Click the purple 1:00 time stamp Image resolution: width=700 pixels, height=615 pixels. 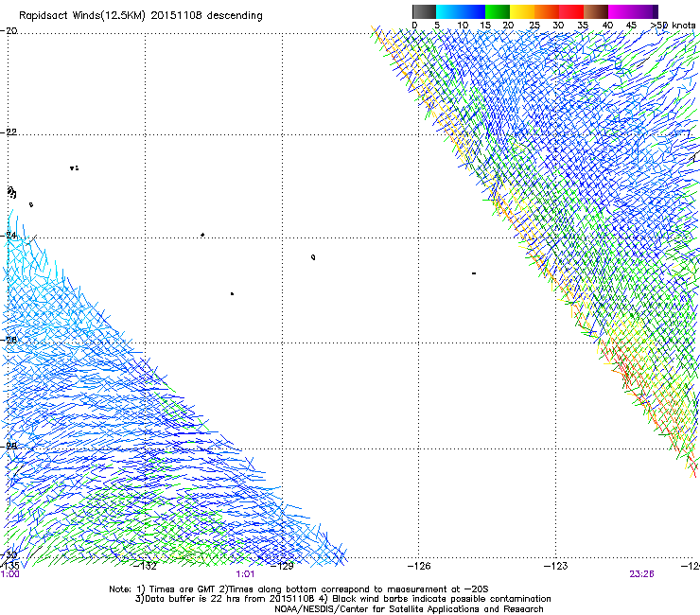9,574
